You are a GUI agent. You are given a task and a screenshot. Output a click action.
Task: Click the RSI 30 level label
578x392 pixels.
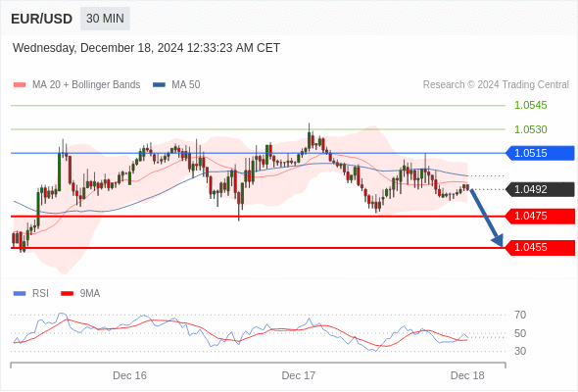[520, 351]
